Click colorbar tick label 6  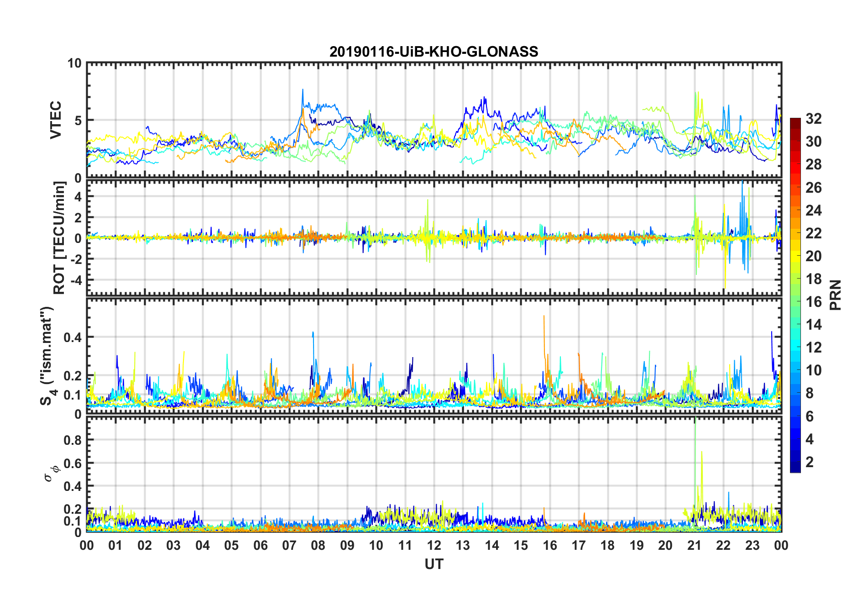(810, 416)
